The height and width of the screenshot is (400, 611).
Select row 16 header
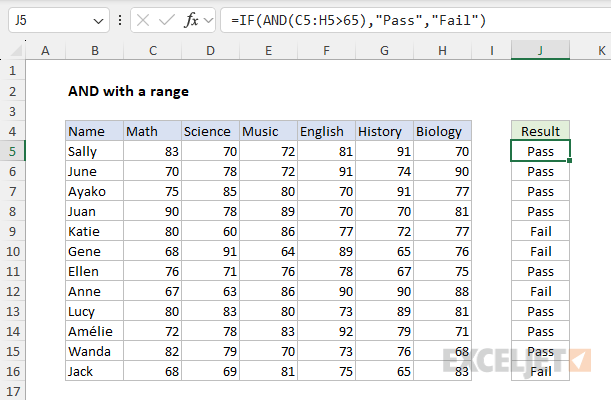(13, 371)
